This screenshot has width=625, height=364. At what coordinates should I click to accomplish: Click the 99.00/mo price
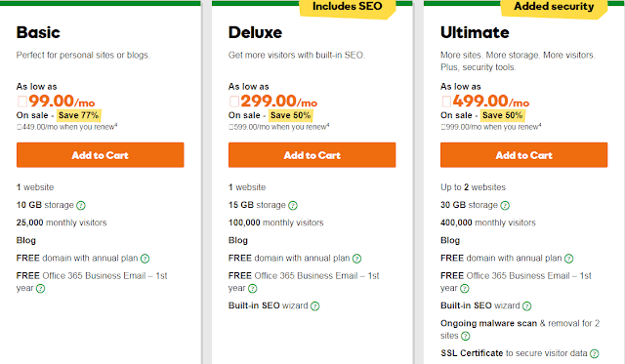coord(56,101)
